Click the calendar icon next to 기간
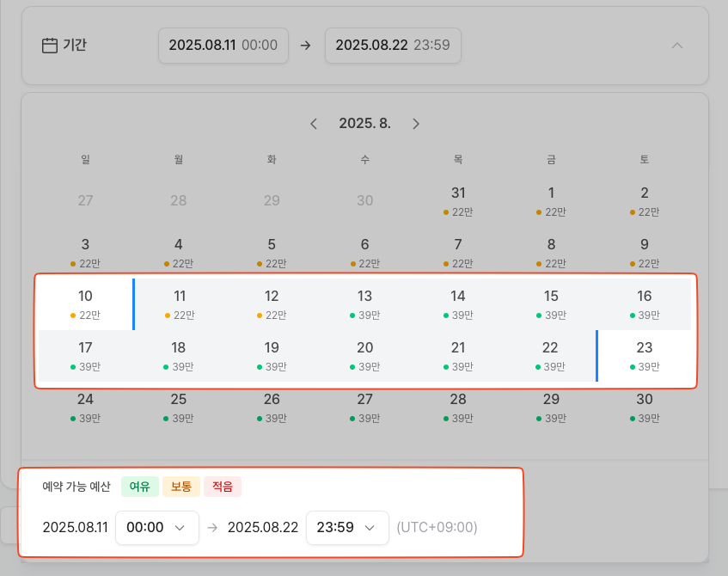Screen dimensions: 728x576 50,46
